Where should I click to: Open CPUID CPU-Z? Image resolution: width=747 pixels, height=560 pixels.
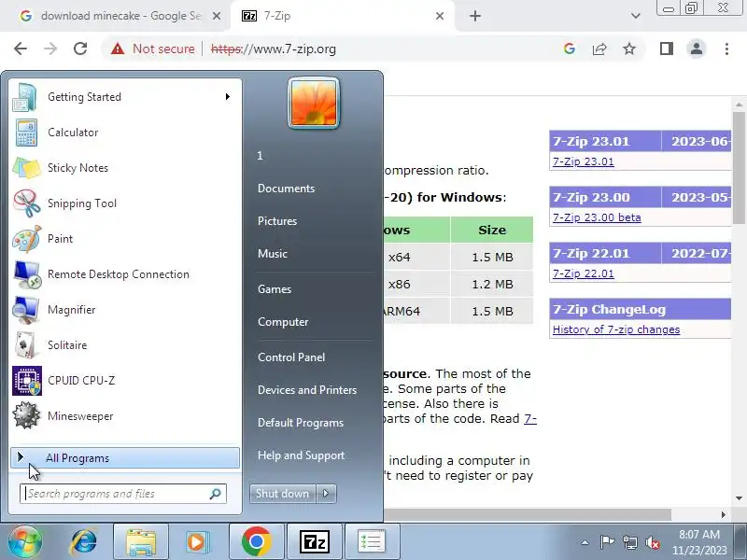[x=124, y=381]
